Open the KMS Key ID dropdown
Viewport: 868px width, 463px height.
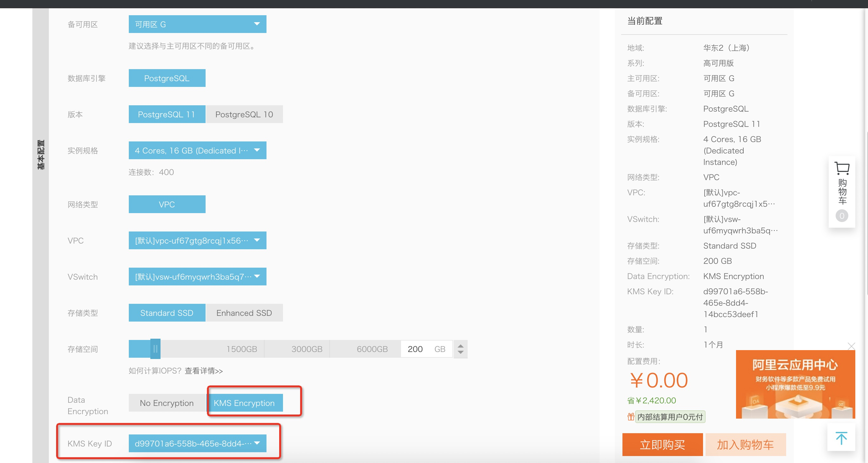(x=197, y=443)
